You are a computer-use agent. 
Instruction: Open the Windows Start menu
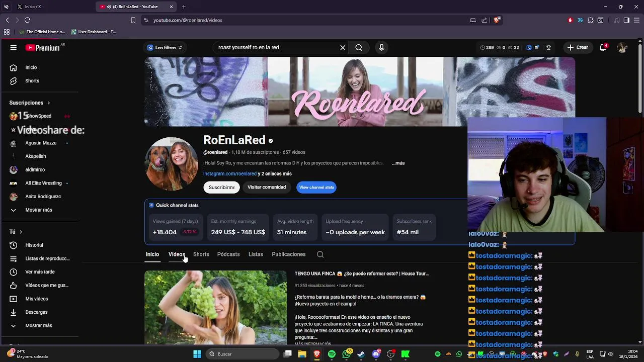point(197,354)
